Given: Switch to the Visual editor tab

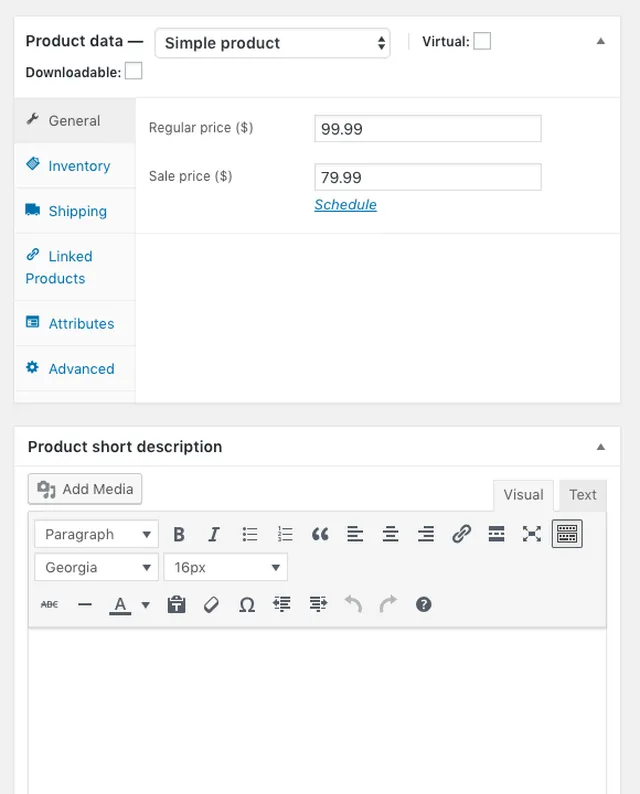Looking at the screenshot, I should (524, 495).
